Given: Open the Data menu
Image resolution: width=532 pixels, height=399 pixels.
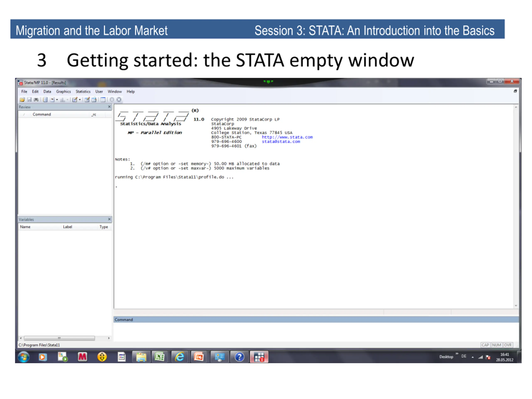Looking at the screenshot, I should tap(47, 91).
